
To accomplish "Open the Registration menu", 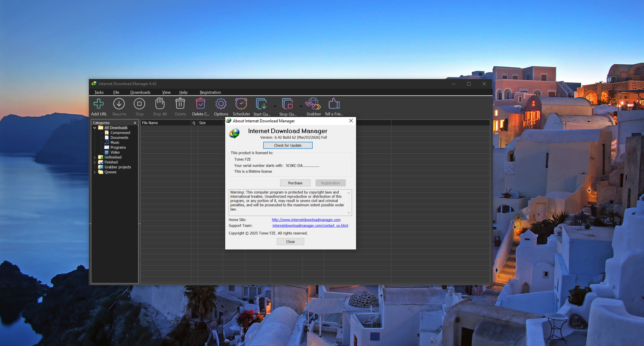I will (210, 93).
